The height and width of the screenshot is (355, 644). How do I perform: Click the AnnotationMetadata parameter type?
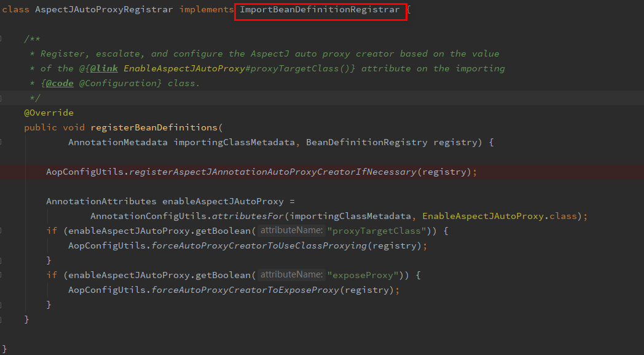point(118,142)
